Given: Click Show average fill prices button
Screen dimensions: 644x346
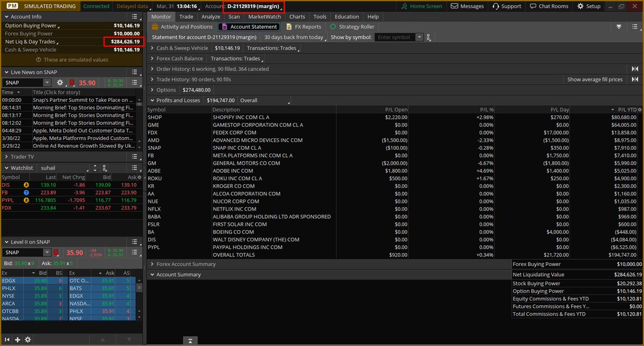Looking at the screenshot, I should [595, 79].
